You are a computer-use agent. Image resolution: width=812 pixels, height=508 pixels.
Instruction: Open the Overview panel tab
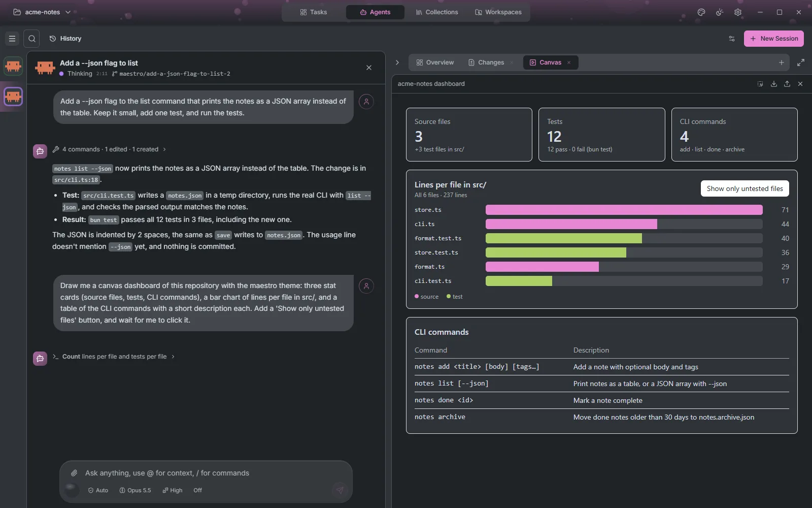[435, 62]
